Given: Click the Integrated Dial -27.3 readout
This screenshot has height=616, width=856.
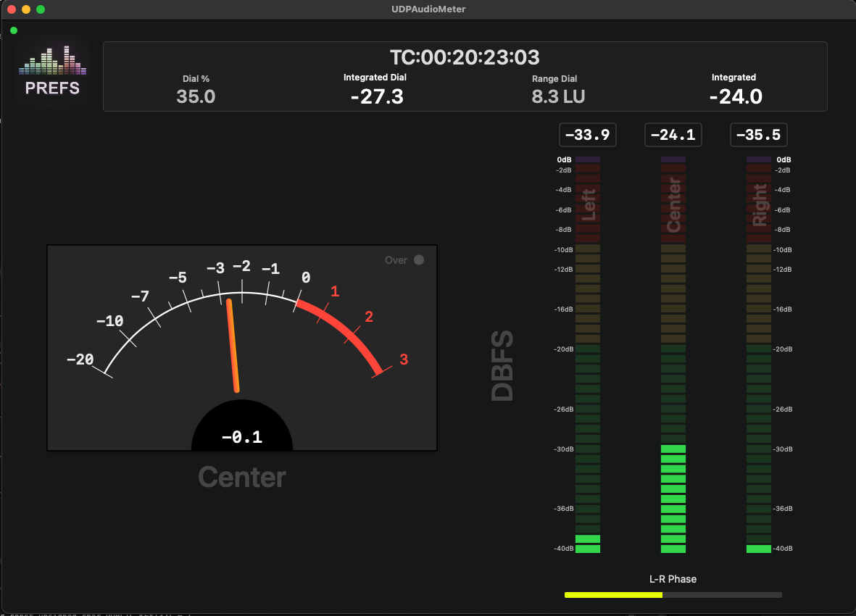Looking at the screenshot, I should [x=376, y=96].
